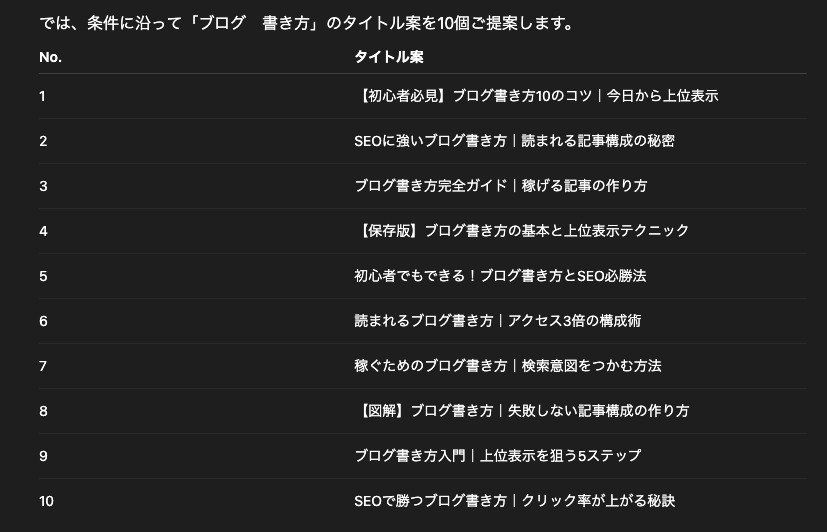Image resolution: width=827 pixels, height=532 pixels.
Task: Click title starting "SEOに強いブログ書き方"
Action: (514, 141)
